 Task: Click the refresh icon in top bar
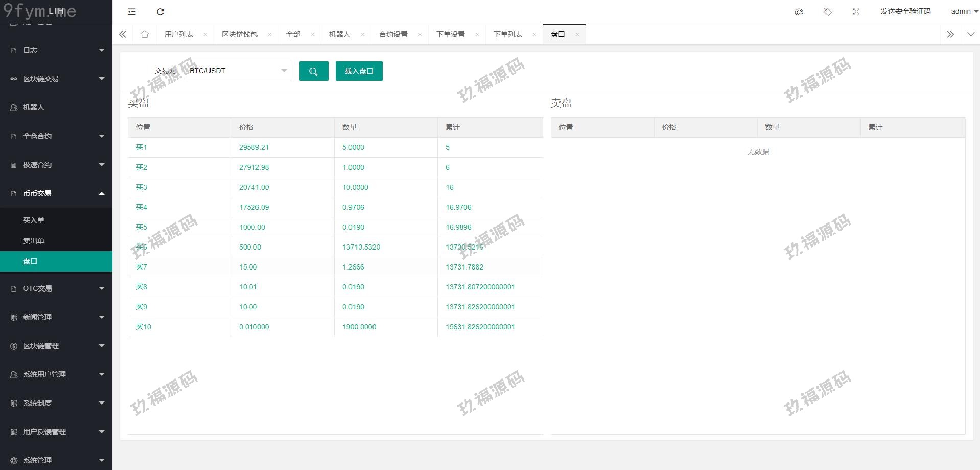tap(160, 12)
